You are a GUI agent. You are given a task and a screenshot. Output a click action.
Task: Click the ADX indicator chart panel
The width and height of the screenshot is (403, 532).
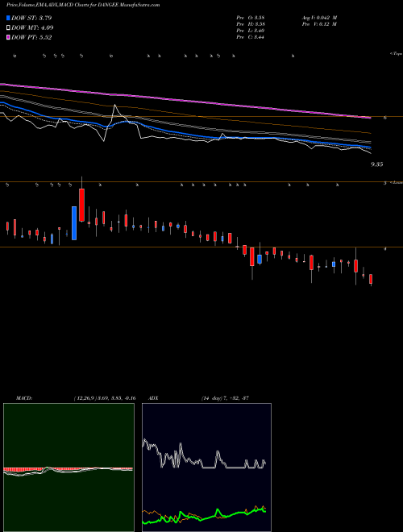206,468
